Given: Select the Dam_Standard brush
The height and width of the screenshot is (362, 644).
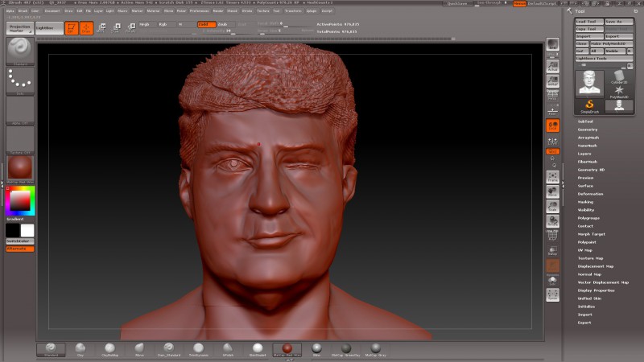Looking at the screenshot, I should click(169, 349).
